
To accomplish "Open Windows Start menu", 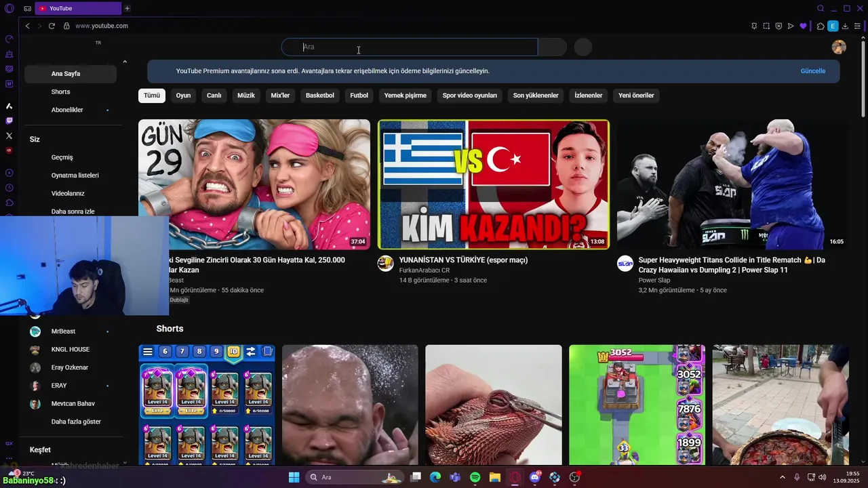I will [294, 477].
